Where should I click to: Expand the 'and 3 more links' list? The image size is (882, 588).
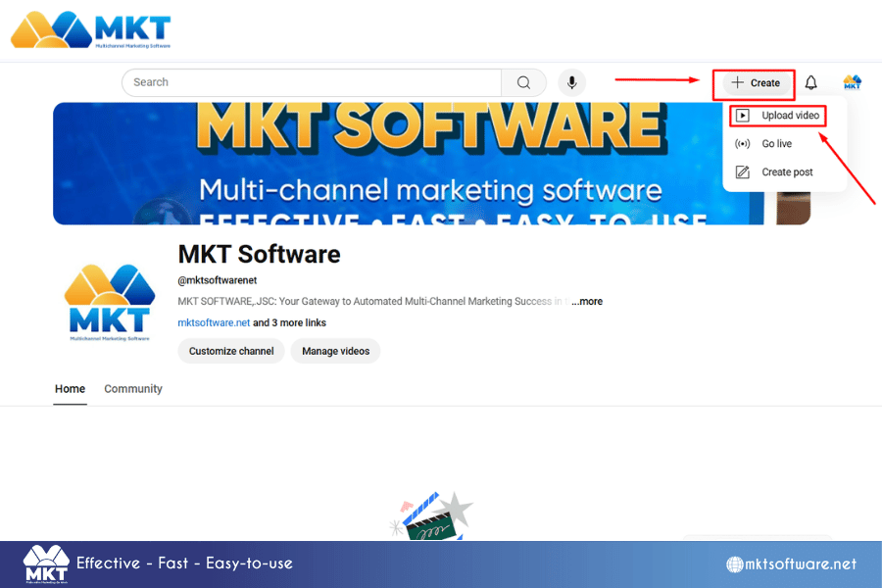(x=289, y=323)
